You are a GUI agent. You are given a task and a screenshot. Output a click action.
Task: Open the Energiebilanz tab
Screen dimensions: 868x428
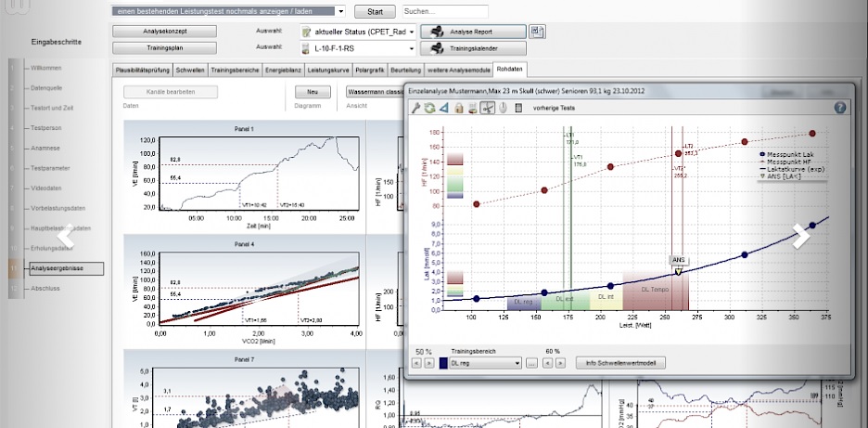[282, 70]
